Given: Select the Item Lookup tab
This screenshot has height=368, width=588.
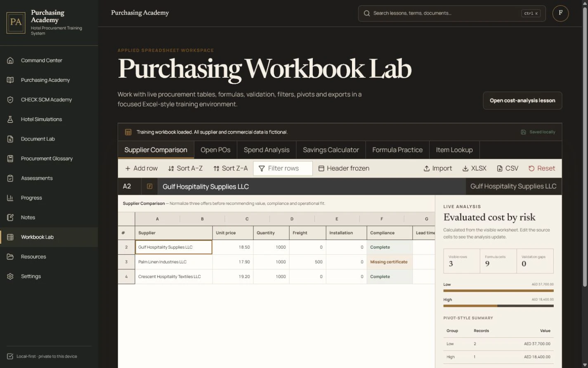Looking at the screenshot, I should [454, 150].
